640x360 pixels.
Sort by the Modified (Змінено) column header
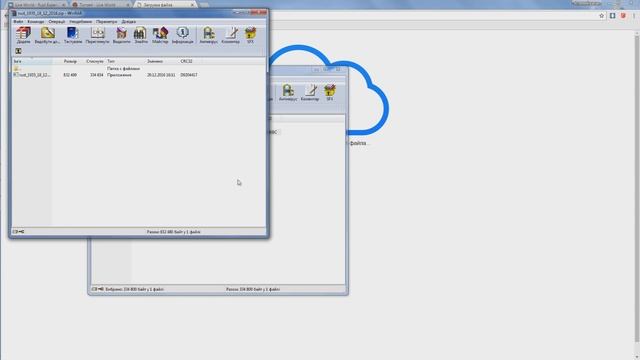point(162,61)
